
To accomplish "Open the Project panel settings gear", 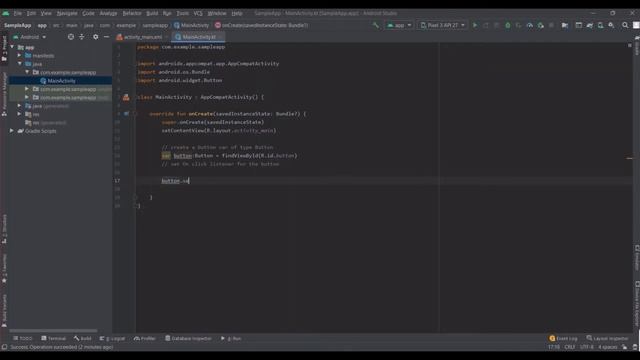I will click(96, 37).
